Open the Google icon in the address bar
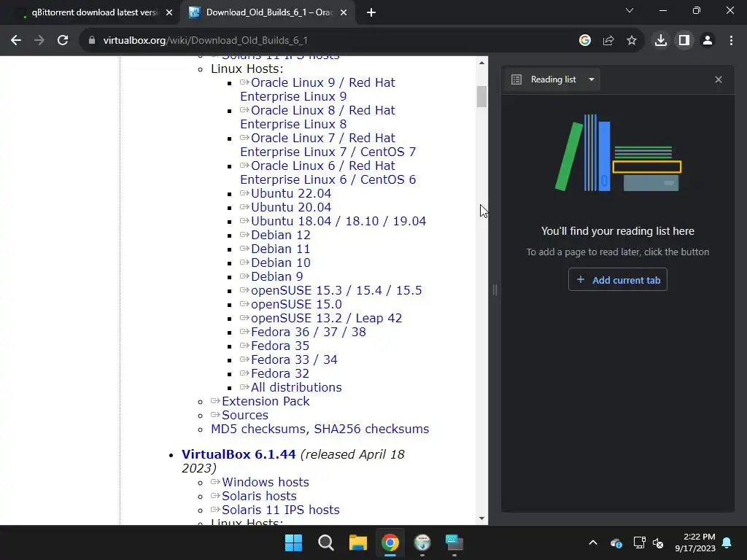 (585, 41)
